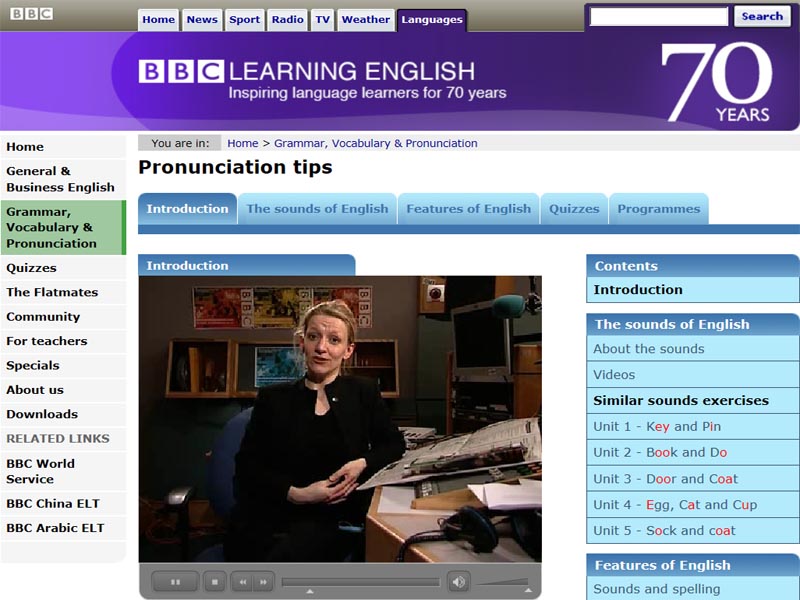View the Weather tab
The width and height of the screenshot is (800, 600).
(365, 20)
